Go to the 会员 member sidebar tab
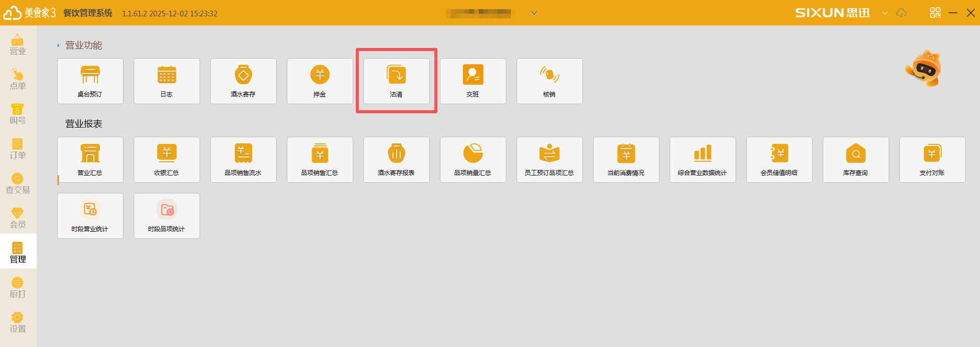The image size is (980, 347). point(18,218)
